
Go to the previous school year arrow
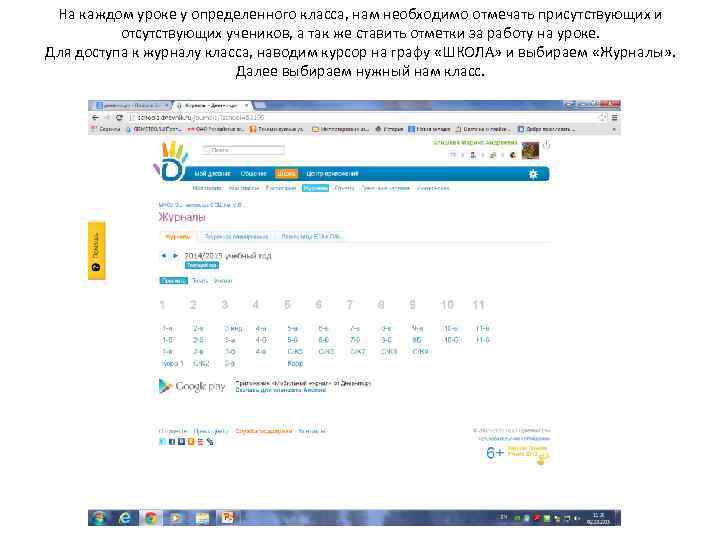163,255
